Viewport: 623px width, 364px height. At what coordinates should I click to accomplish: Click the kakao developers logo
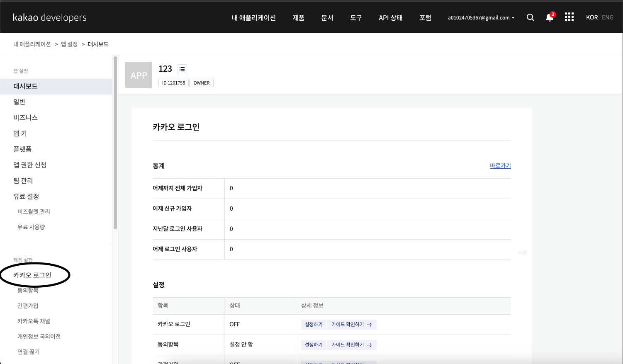(x=50, y=17)
